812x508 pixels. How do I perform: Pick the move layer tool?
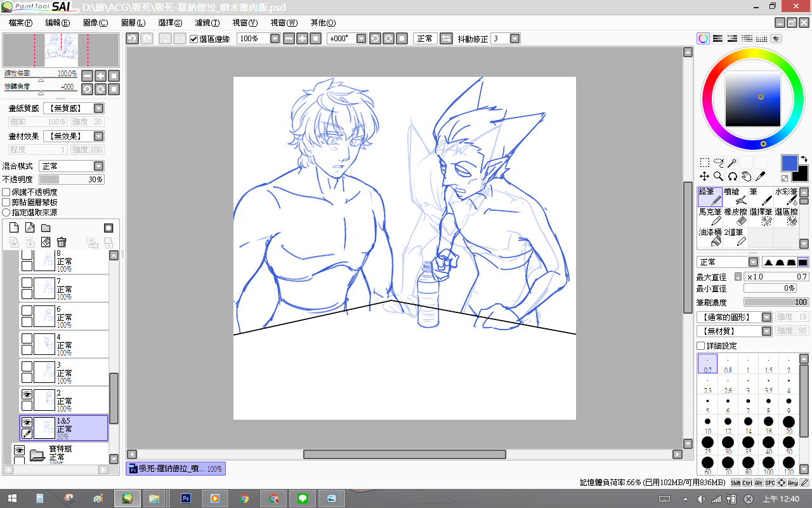[x=704, y=177]
